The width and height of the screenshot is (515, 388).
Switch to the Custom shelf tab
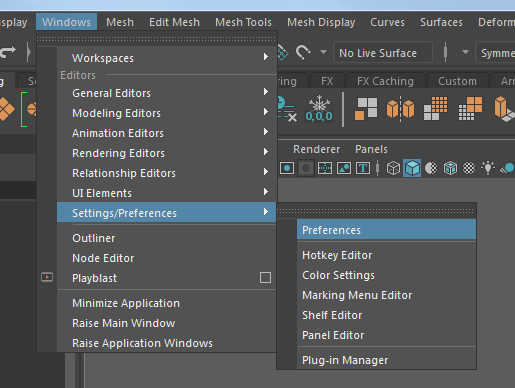pyautogui.click(x=457, y=81)
